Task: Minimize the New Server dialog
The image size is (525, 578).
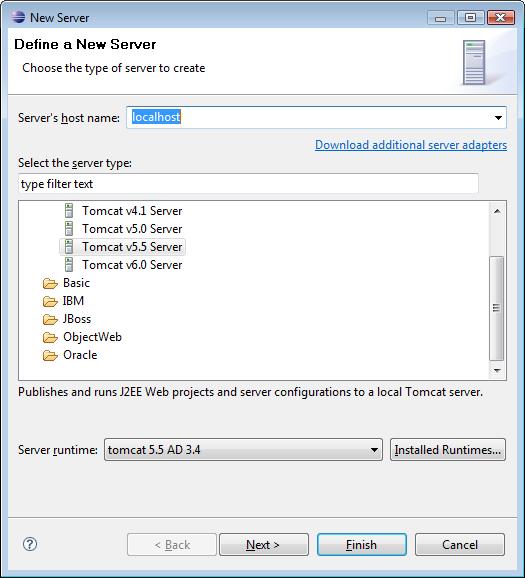Action: pyautogui.click(x=441, y=18)
